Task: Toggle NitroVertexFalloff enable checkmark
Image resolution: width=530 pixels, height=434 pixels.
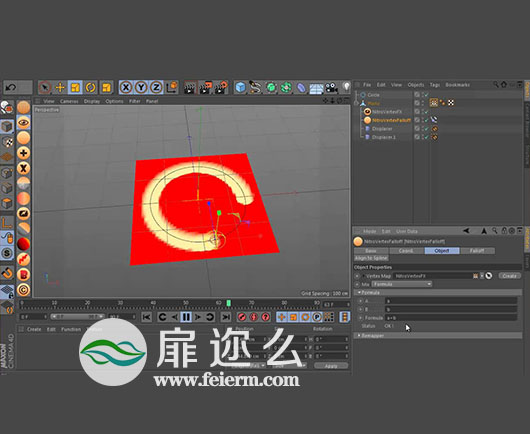Action: 426,120
